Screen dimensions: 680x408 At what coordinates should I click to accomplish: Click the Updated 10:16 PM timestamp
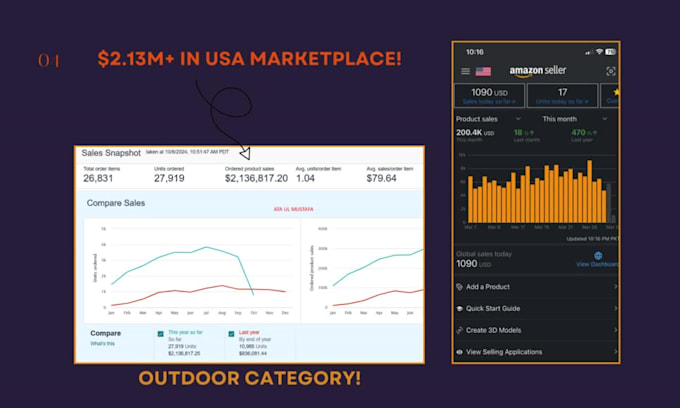[x=592, y=239]
